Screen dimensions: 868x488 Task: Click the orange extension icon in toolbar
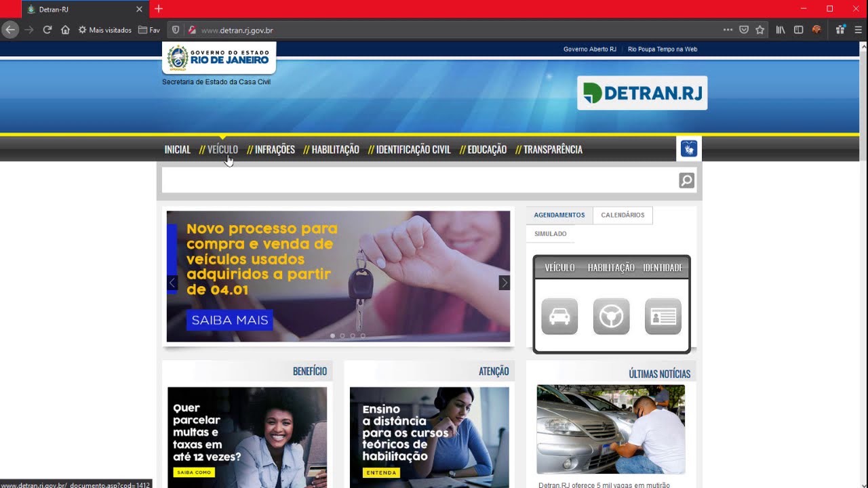click(816, 30)
